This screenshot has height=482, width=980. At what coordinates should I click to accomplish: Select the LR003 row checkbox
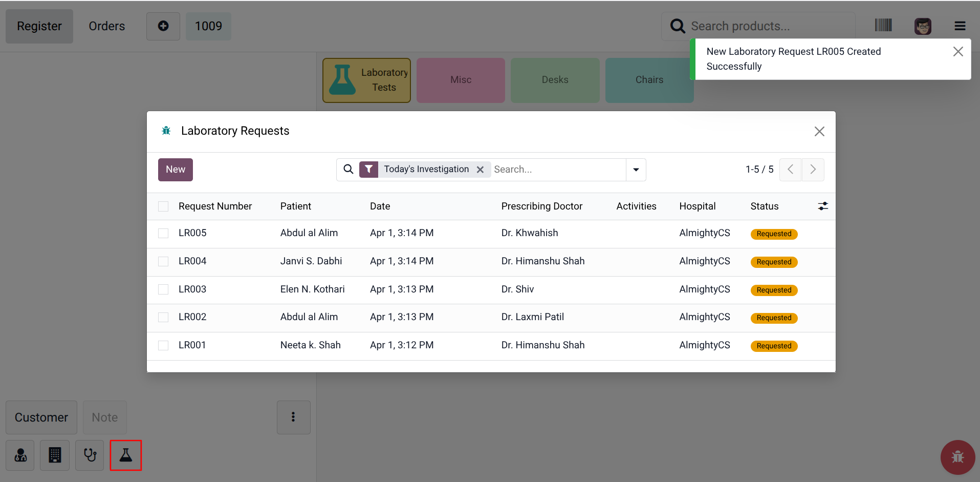[x=163, y=289]
